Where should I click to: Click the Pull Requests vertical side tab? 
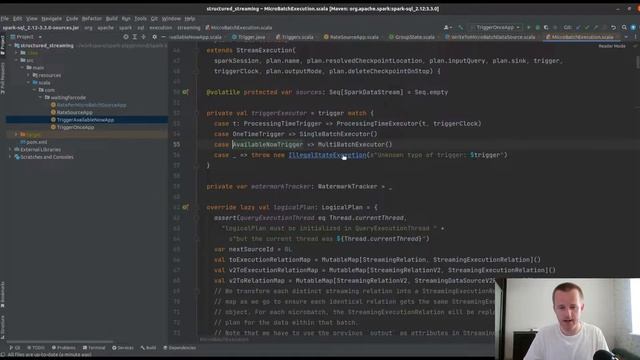tap(2, 78)
